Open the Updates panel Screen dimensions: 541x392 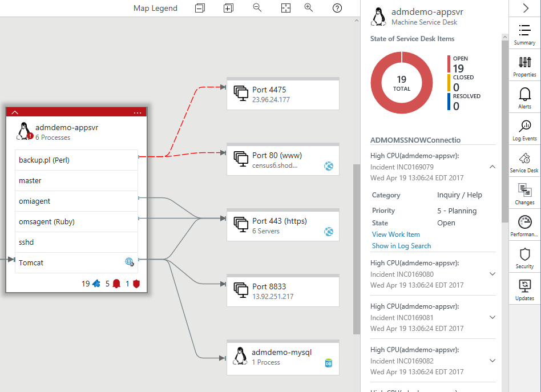[524, 289]
